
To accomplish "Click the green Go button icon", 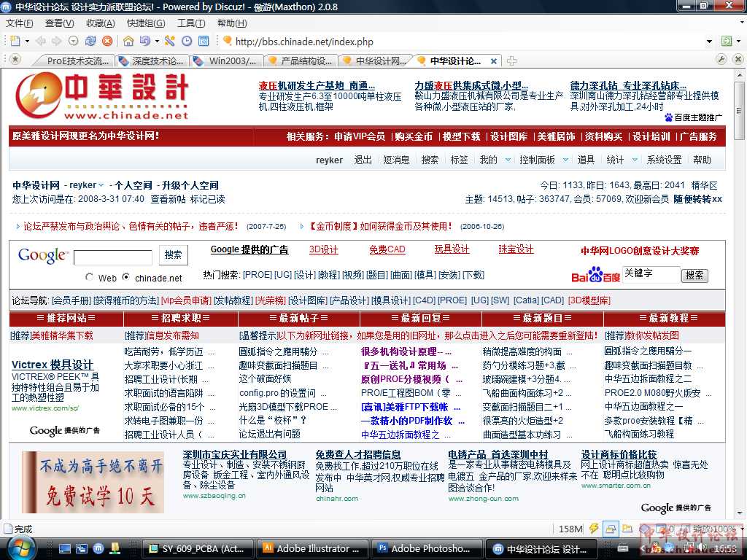I will click(x=726, y=41).
